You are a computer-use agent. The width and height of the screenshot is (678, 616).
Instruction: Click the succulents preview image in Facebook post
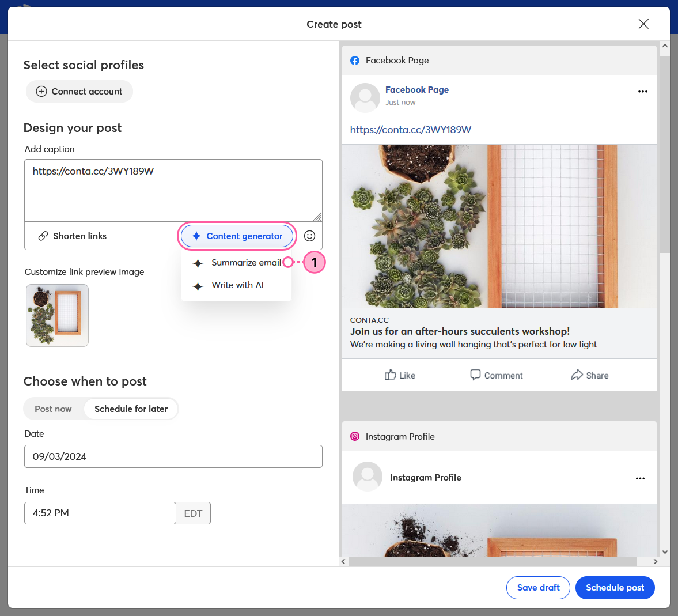pos(499,226)
